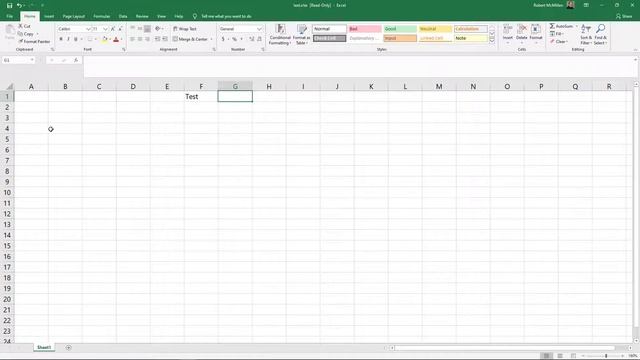Insert function with fx button

coord(76,60)
